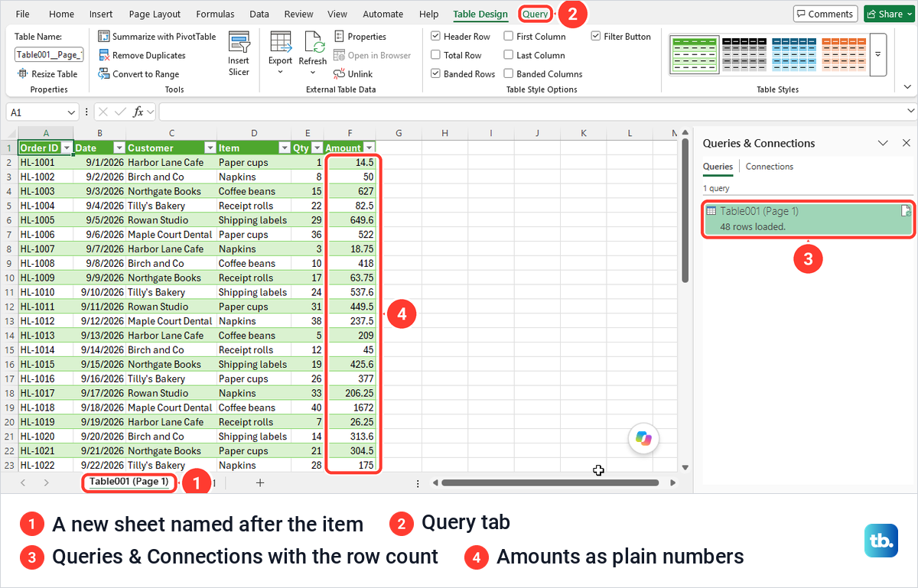This screenshot has height=588, width=918.
Task: Enable Banded Columns checkbox
Action: coord(509,74)
